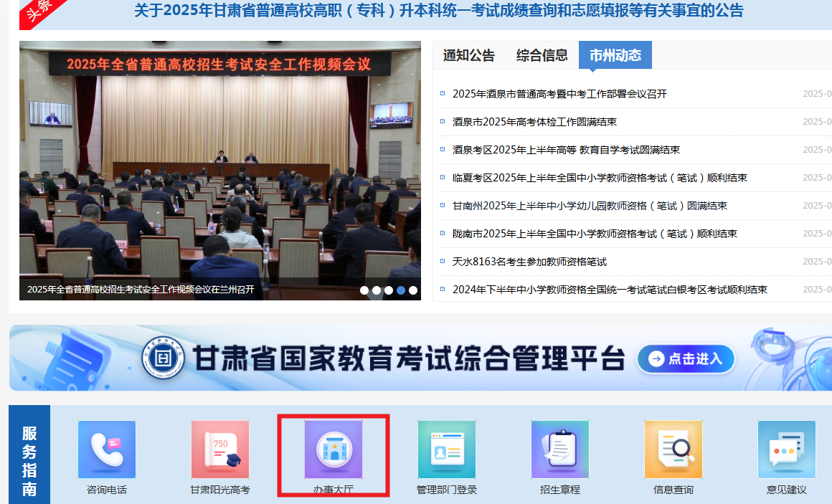832x504 pixels.
Task: Click the 点击进入 arrow button on banner
Action: (686, 359)
